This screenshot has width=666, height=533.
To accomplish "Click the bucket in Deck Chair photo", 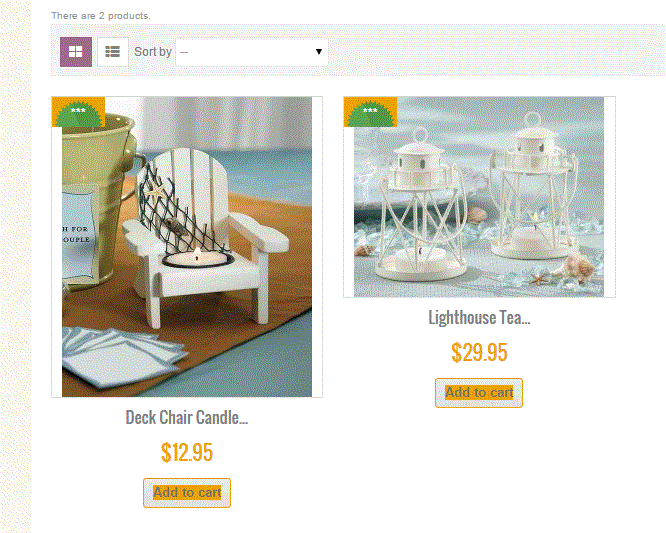I will point(98,200).
